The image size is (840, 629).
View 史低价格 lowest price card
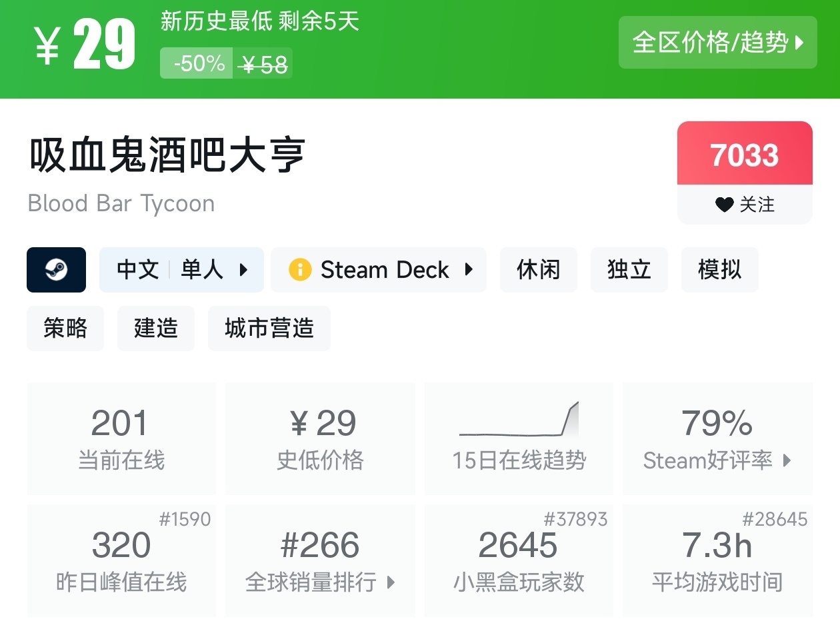coord(320,438)
